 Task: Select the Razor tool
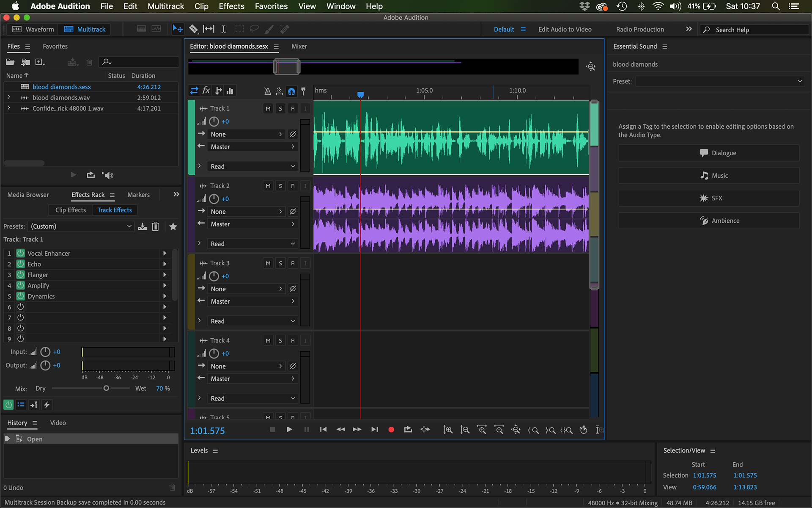tap(193, 29)
